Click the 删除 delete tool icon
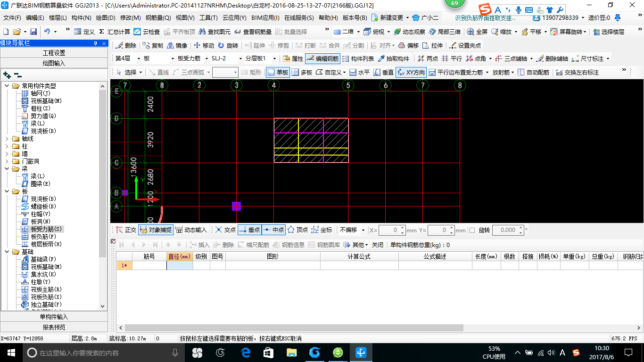Screen dimensions: 644x362 [x=126, y=46]
